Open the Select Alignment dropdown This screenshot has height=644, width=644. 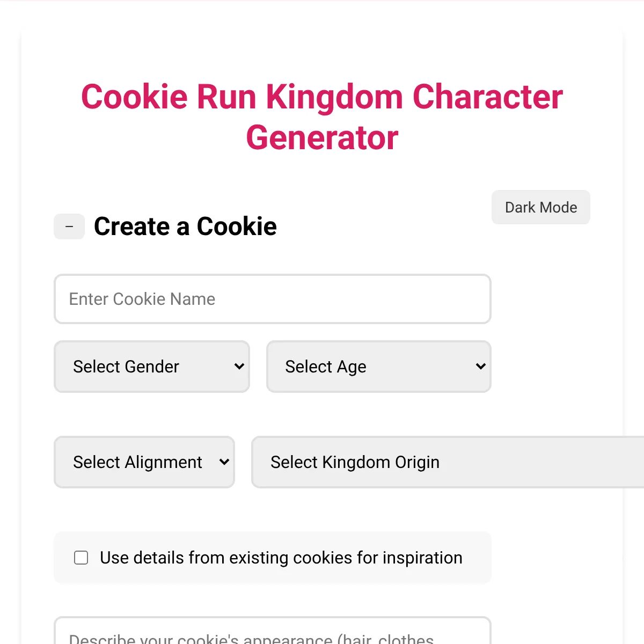(x=144, y=462)
